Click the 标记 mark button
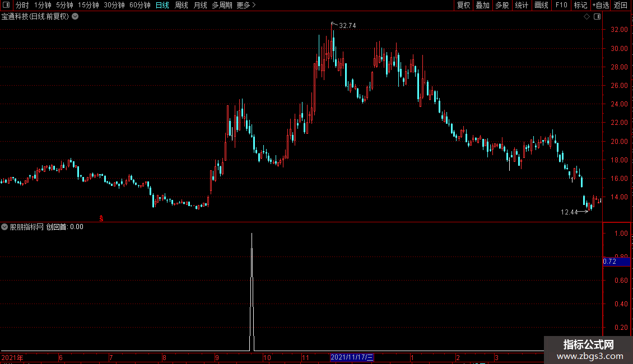 tap(580, 5)
